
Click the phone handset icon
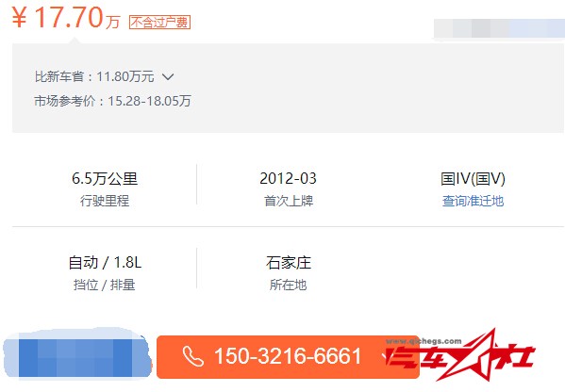click(192, 356)
